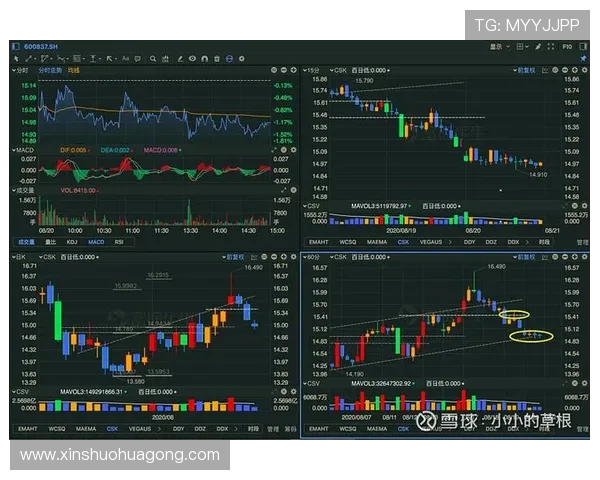Select the trend line drawing tool
This screenshot has width=600, height=480.
[x=29, y=59]
